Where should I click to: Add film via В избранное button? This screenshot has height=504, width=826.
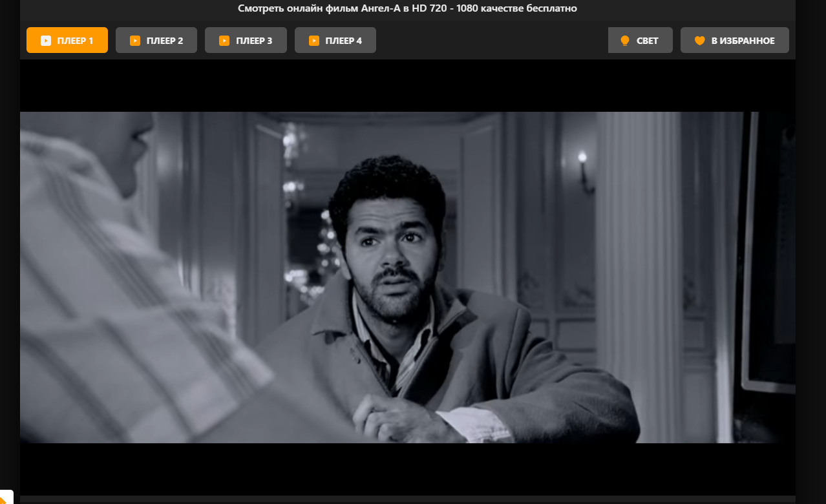pos(735,40)
